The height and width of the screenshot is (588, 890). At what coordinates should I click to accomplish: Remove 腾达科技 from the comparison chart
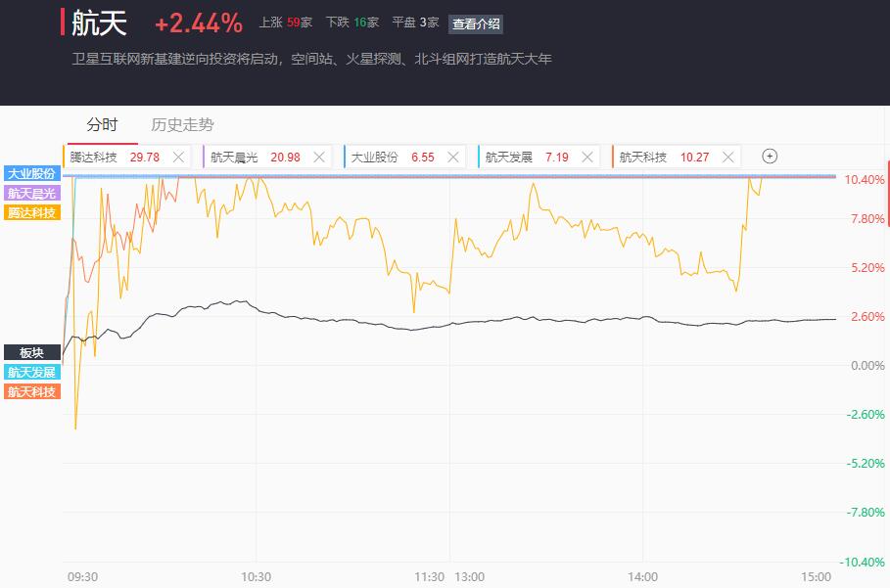click(178, 157)
